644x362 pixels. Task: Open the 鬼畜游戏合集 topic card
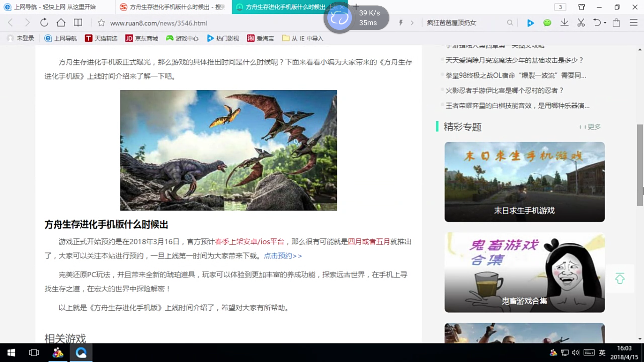525,272
